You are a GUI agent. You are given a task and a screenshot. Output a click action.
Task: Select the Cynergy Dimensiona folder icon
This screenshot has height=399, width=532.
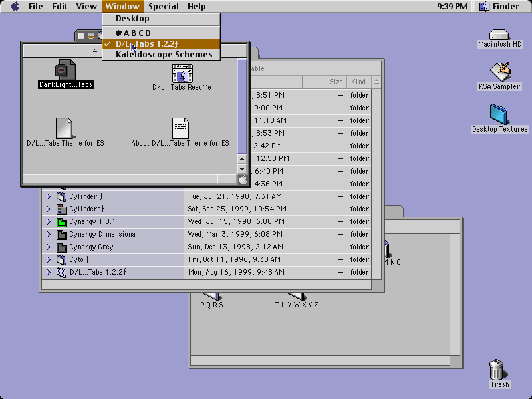pos(61,235)
